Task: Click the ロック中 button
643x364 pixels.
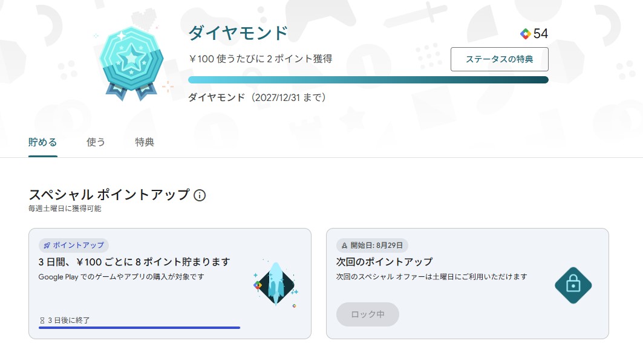Action: pyautogui.click(x=367, y=314)
